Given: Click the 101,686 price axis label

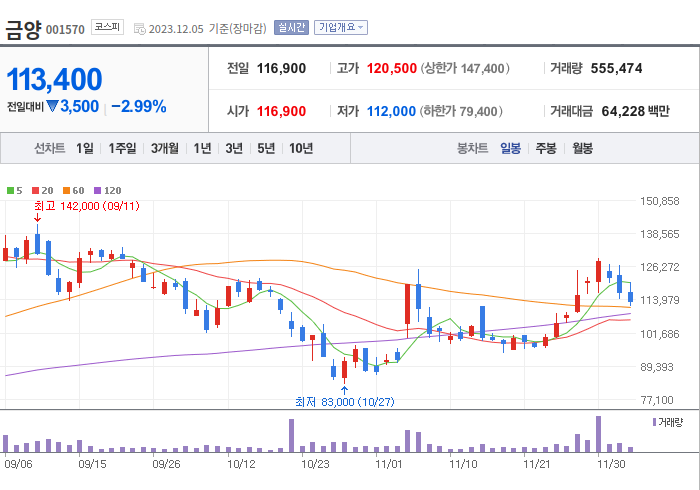Looking at the screenshot, I should (x=659, y=334).
